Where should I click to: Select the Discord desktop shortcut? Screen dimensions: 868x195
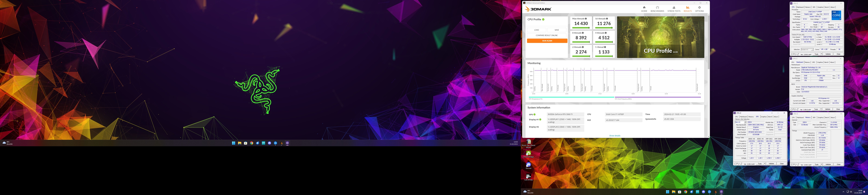click(528, 165)
